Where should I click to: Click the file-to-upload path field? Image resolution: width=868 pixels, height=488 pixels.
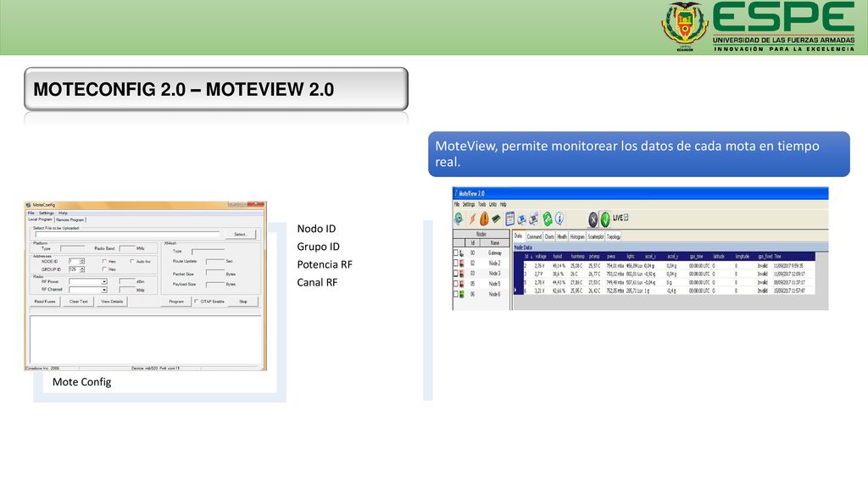[x=127, y=235]
